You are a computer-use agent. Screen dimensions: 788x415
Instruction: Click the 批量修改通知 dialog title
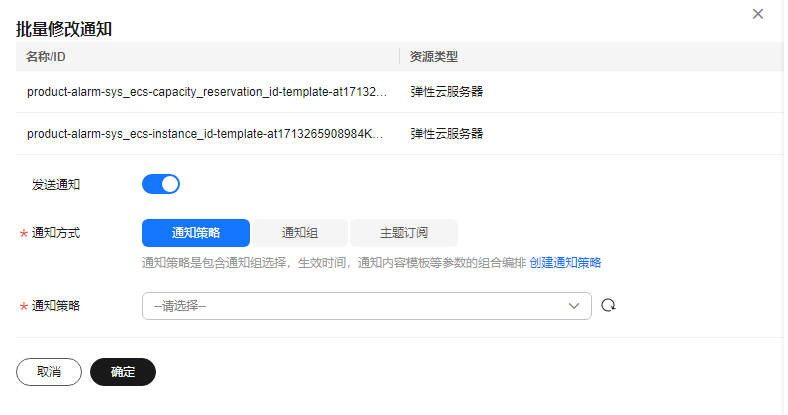(64, 29)
